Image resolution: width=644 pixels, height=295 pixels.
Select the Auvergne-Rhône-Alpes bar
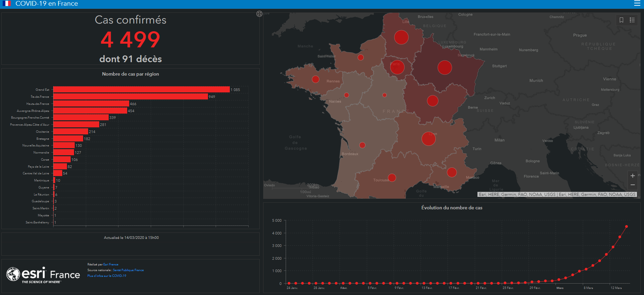(90, 111)
